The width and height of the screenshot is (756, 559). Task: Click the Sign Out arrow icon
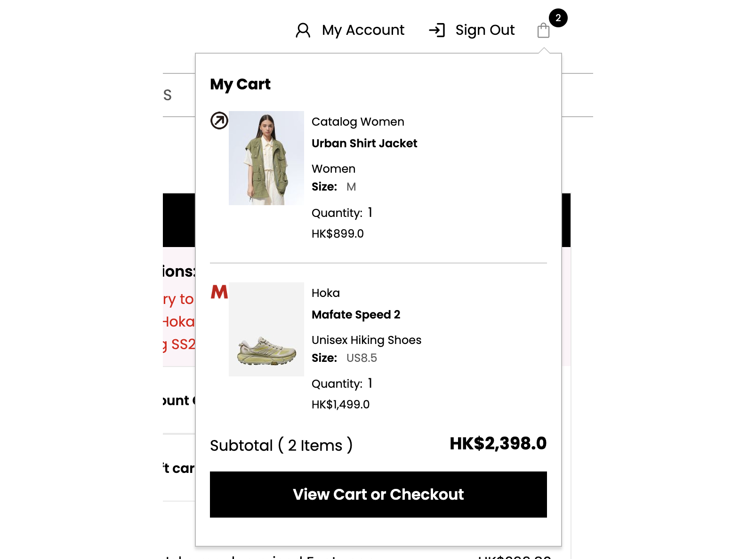(437, 30)
